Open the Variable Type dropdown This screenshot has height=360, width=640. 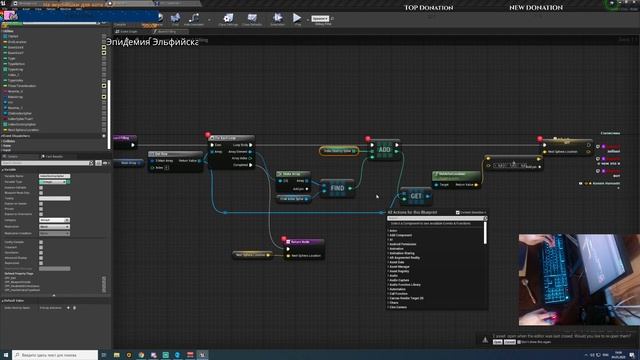[x=54, y=182]
